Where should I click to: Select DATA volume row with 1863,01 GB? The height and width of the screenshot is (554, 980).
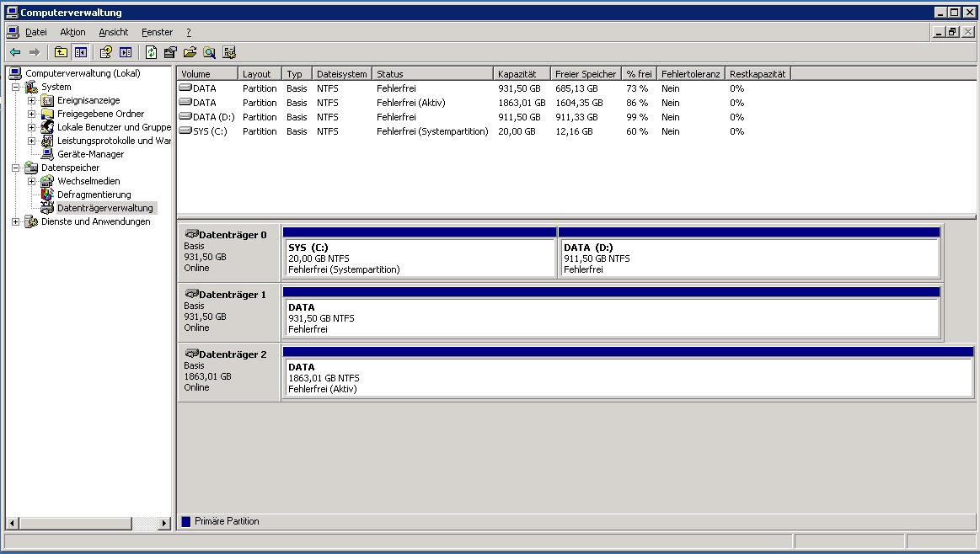[x=461, y=103]
